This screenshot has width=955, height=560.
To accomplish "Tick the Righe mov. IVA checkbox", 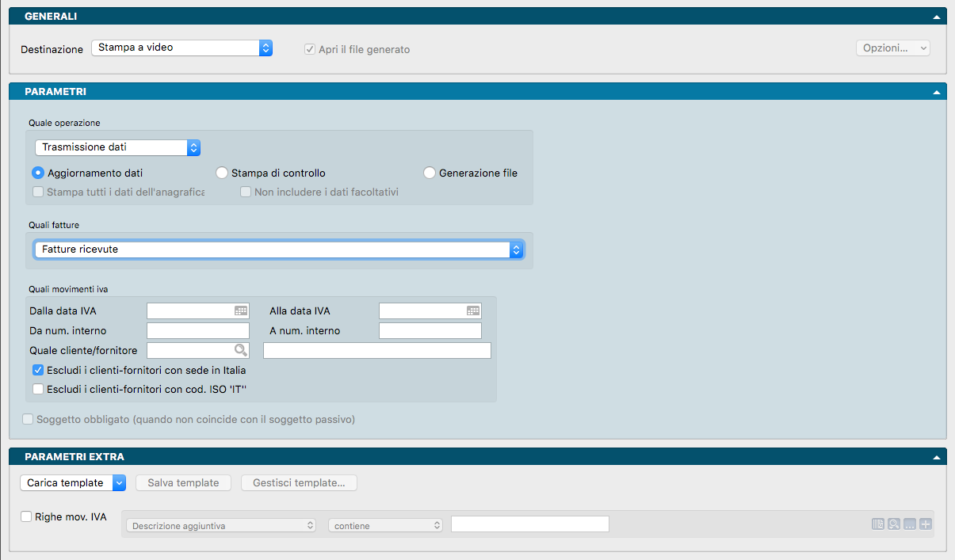I will click(x=27, y=516).
